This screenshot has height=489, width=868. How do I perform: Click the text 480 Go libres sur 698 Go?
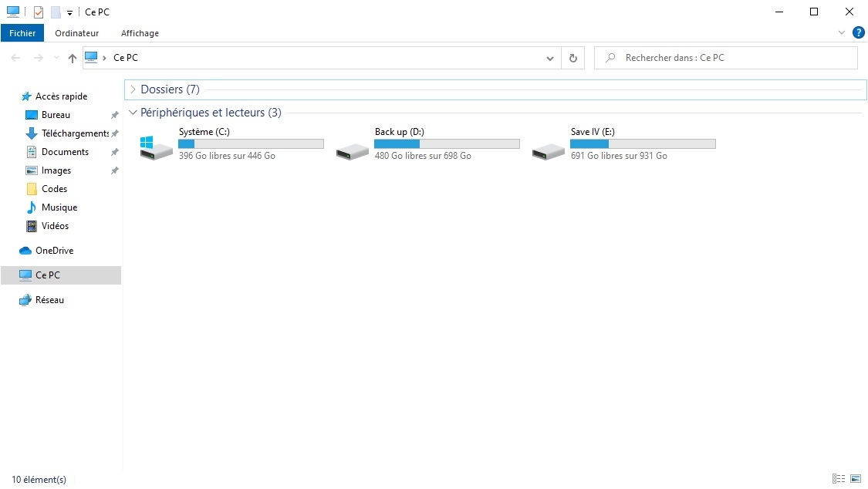click(x=423, y=156)
